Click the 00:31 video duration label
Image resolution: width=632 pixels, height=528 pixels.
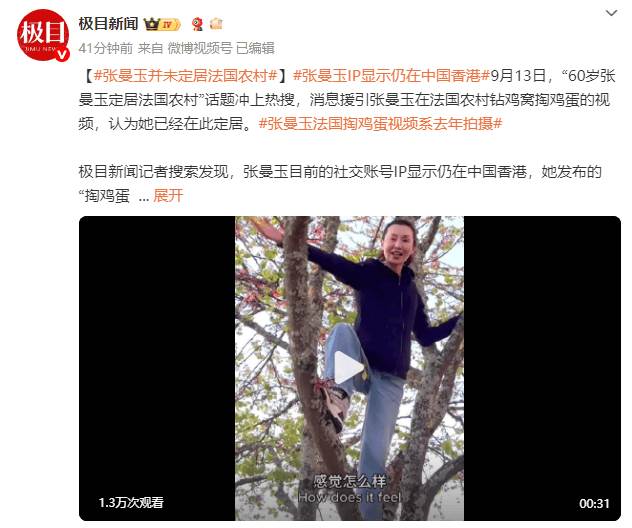594,503
